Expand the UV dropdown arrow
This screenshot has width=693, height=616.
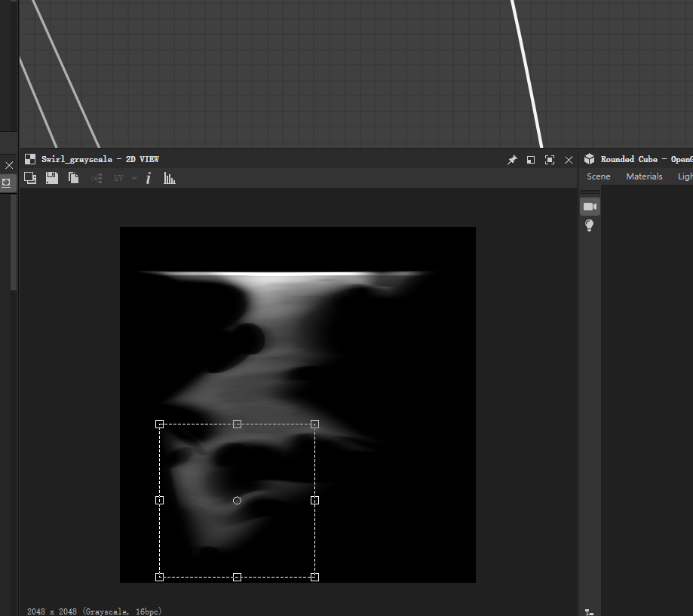(x=134, y=178)
